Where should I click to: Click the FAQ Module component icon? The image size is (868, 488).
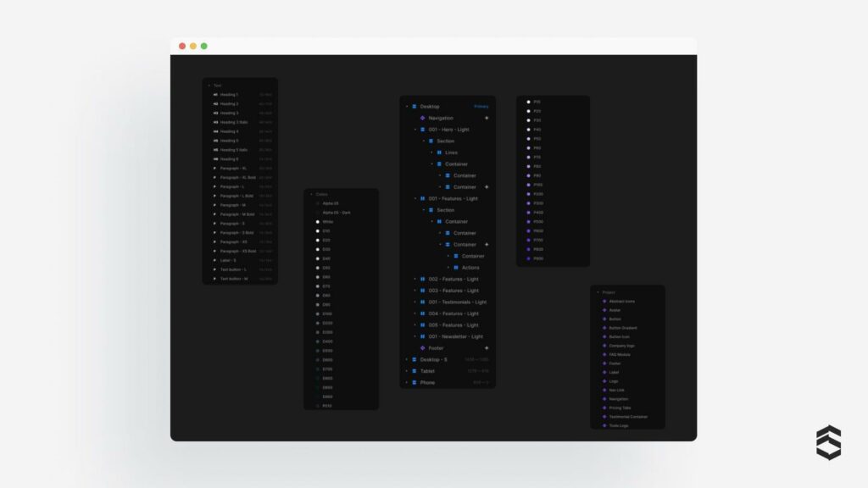point(604,354)
